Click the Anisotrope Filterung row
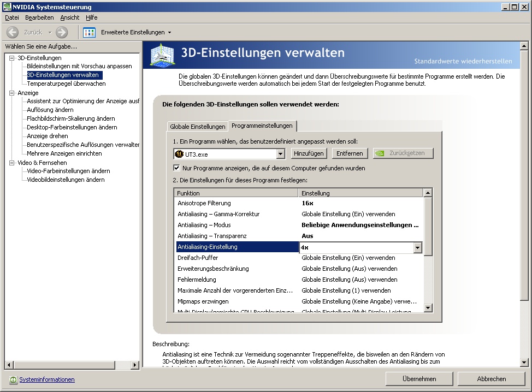Viewport: 532px width, 392px height. [x=299, y=203]
